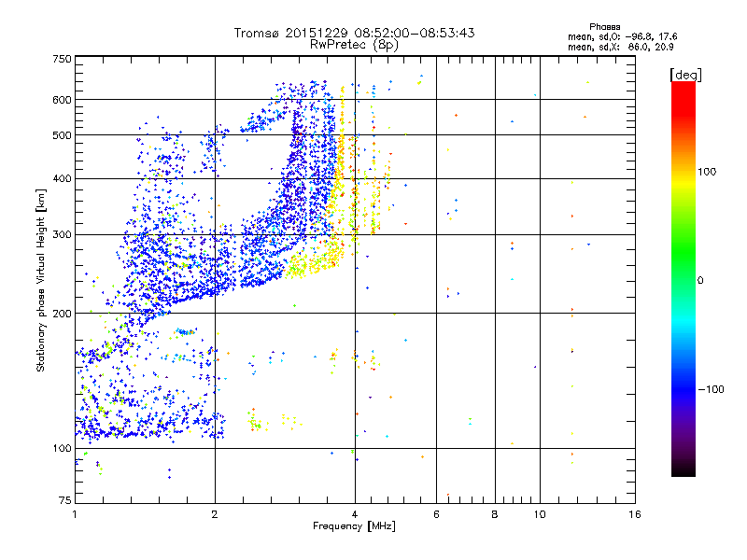This screenshot has height=560, width=747.
Task: Click the subtitle 'RwPretec (8p)'
Action: coord(354,45)
